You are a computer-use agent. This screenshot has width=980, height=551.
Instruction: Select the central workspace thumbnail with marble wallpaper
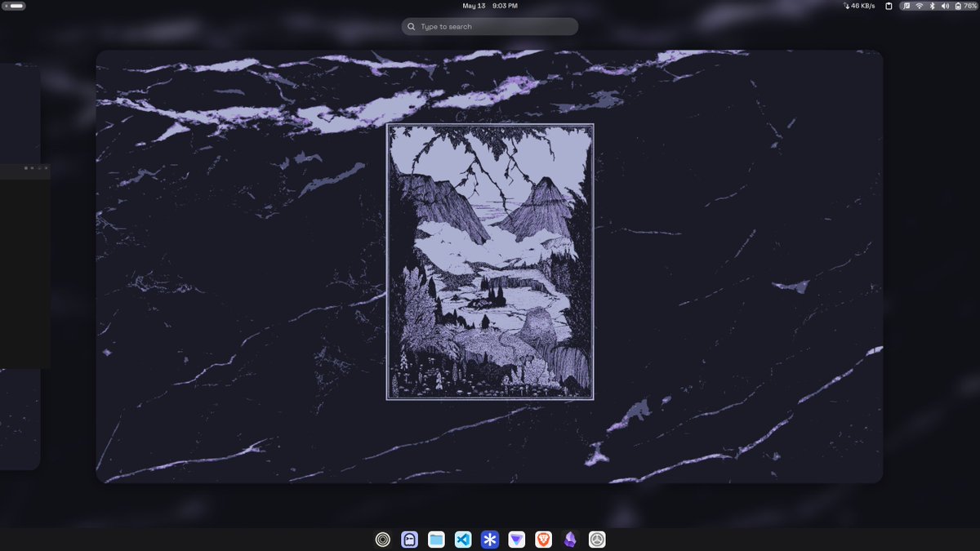[x=490, y=266]
